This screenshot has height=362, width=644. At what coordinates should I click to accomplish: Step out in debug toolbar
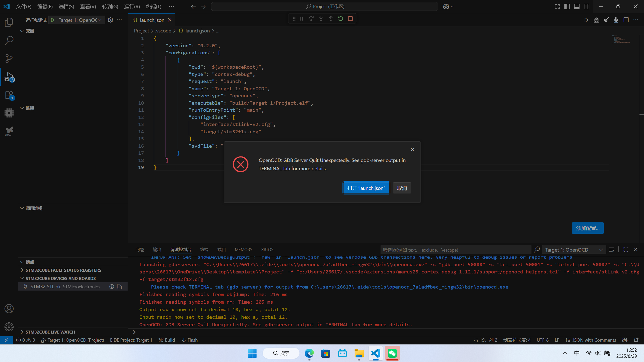pos(331,19)
